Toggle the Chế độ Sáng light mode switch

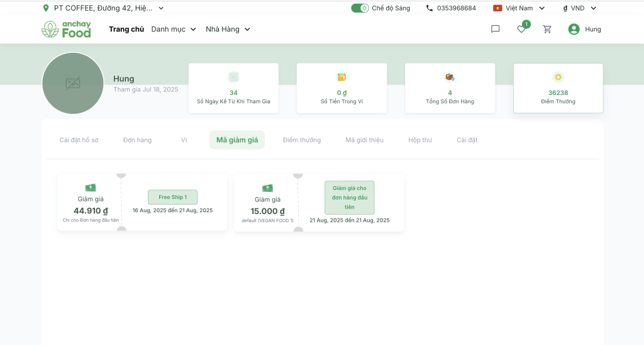point(360,8)
